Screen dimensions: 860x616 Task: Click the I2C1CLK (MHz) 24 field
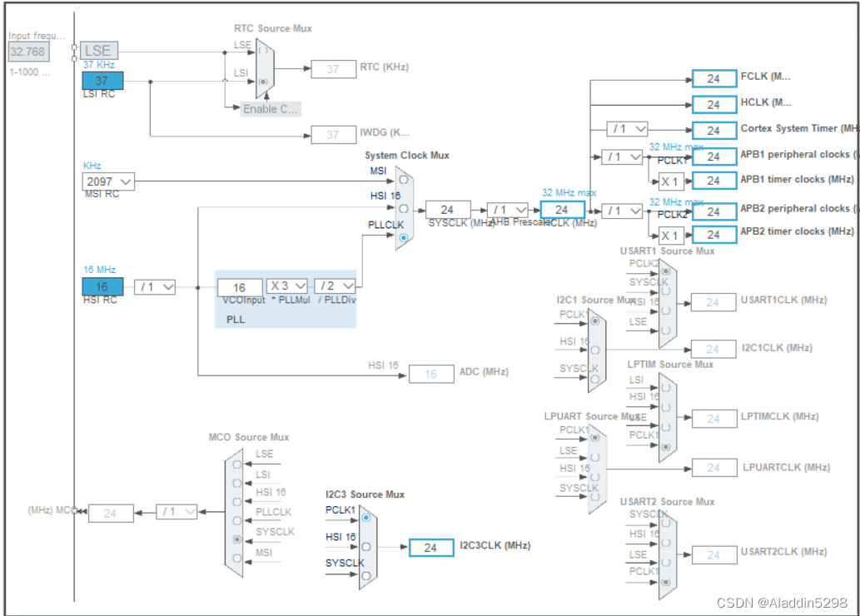click(713, 349)
